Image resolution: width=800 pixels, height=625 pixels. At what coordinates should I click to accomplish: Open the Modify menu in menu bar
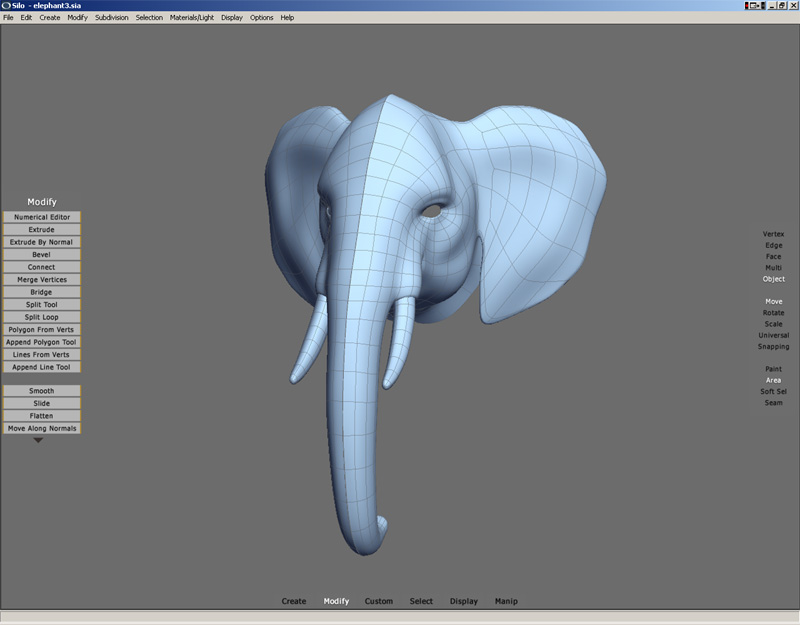pyautogui.click(x=78, y=17)
